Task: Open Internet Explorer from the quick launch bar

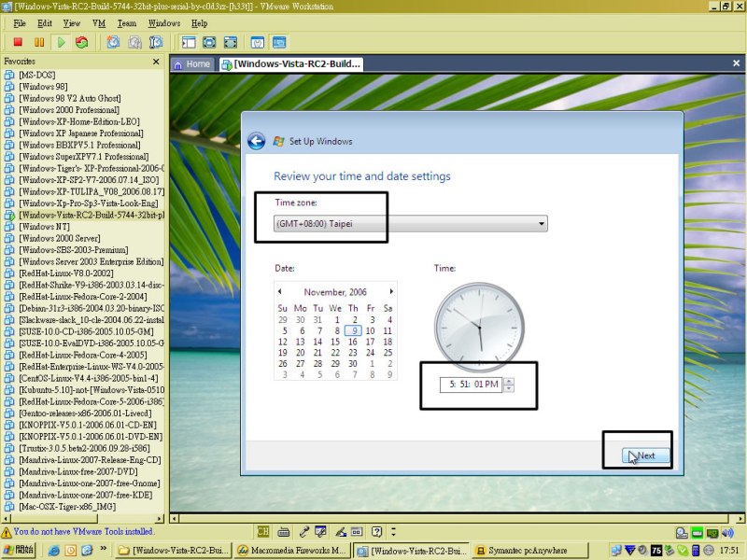Action: click(x=54, y=551)
